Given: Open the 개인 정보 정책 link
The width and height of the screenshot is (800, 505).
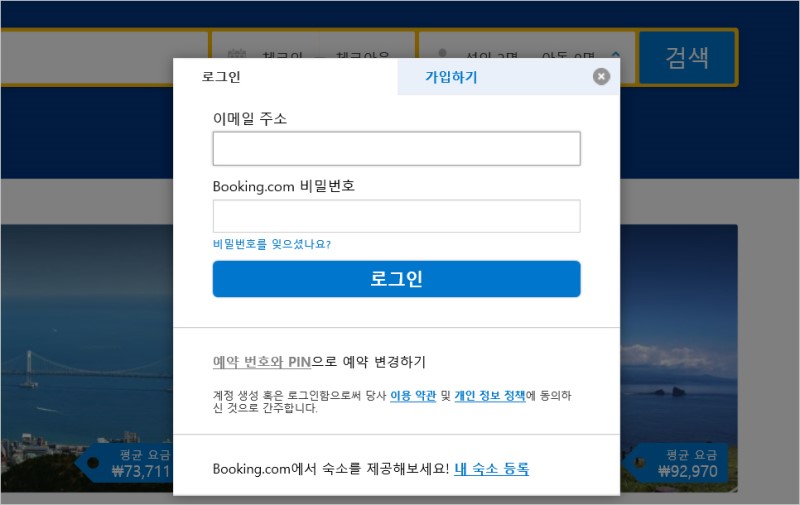Looking at the screenshot, I should 490,395.
